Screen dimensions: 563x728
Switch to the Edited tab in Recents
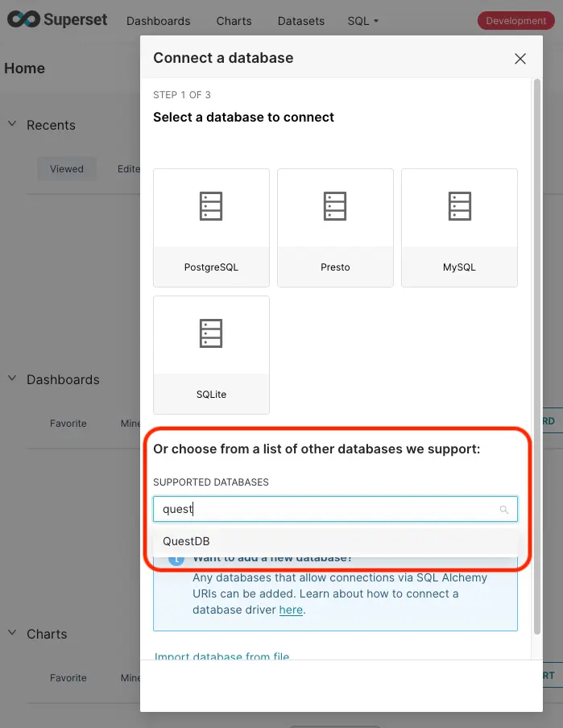click(129, 168)
